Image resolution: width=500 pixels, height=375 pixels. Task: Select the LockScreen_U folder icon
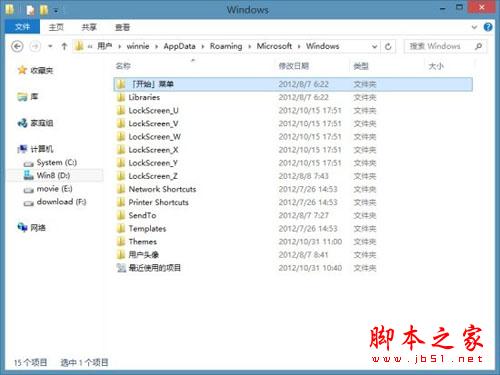pyautogui.click(x=121, y=110)
